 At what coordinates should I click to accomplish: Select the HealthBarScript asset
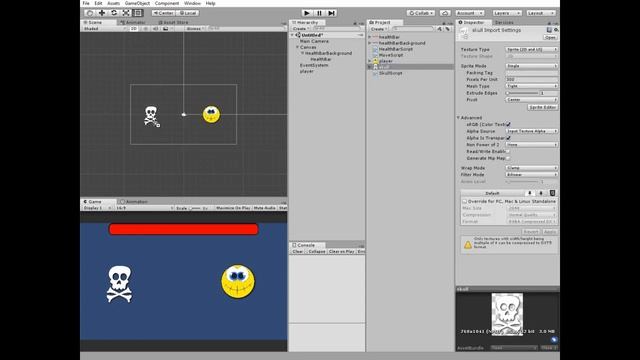395,49
